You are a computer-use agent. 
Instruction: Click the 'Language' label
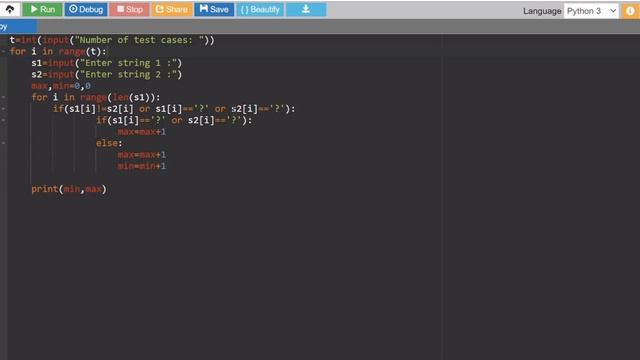pyautogui.click(x=542, y=11)
